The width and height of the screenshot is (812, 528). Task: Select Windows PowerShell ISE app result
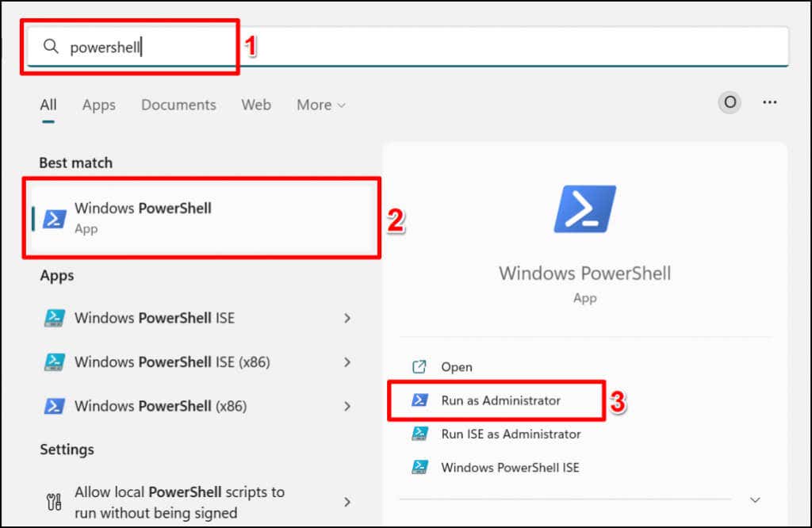coord(197,318)
